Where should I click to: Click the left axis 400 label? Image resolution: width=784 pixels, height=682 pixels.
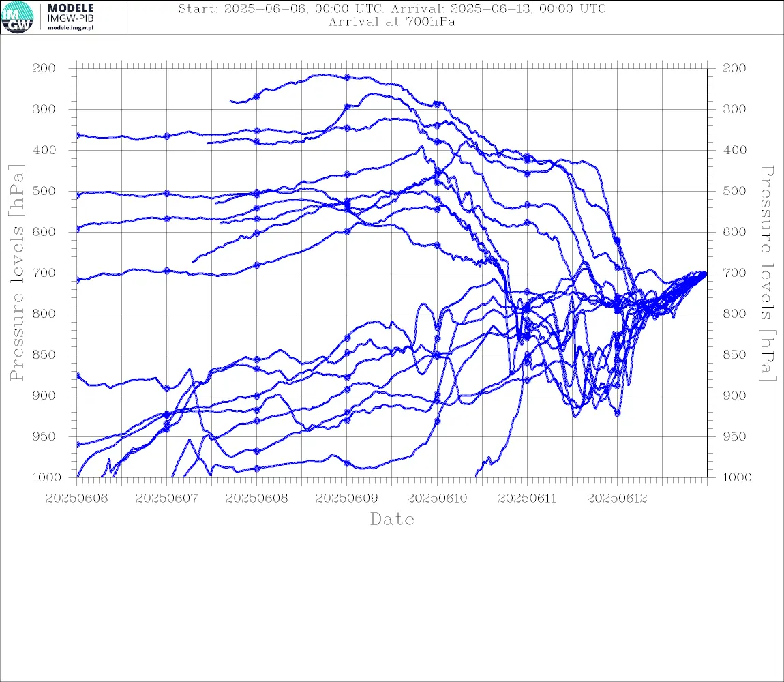(44, 150)
